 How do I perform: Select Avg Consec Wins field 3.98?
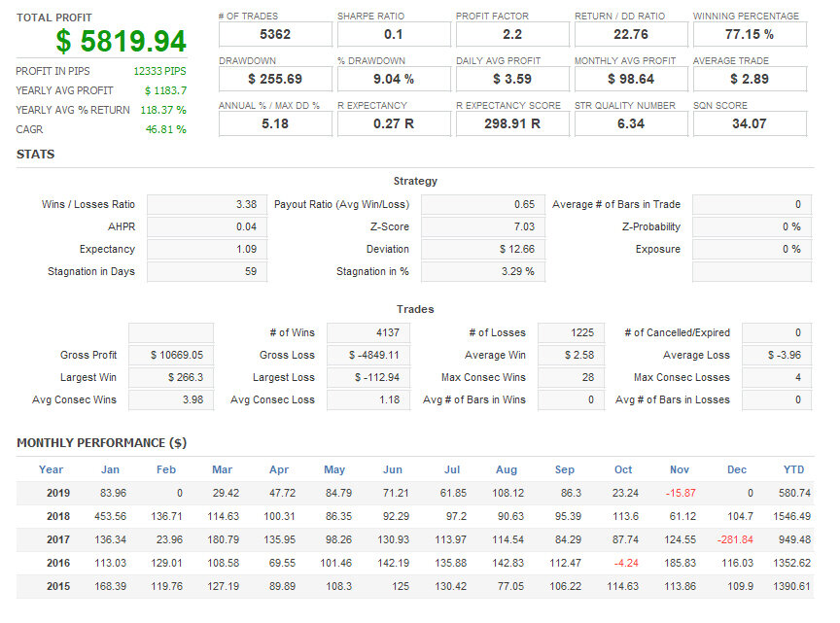(171, 400)
